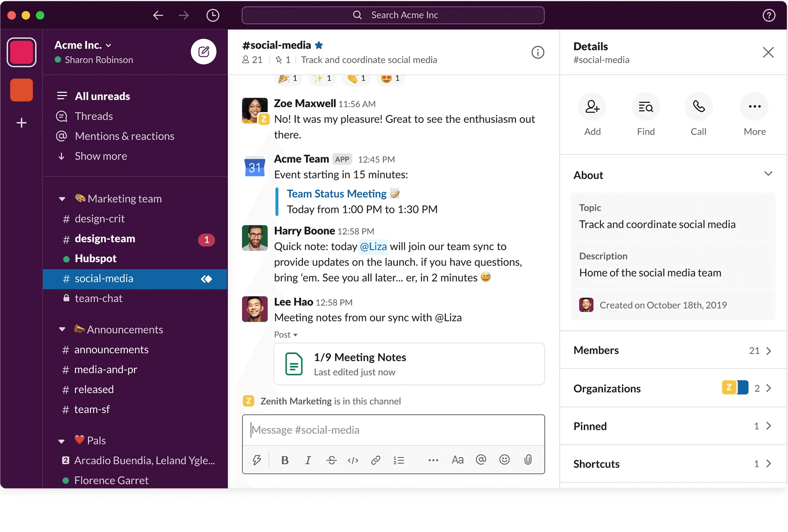Close the Details panel

[x=768, y=53]
